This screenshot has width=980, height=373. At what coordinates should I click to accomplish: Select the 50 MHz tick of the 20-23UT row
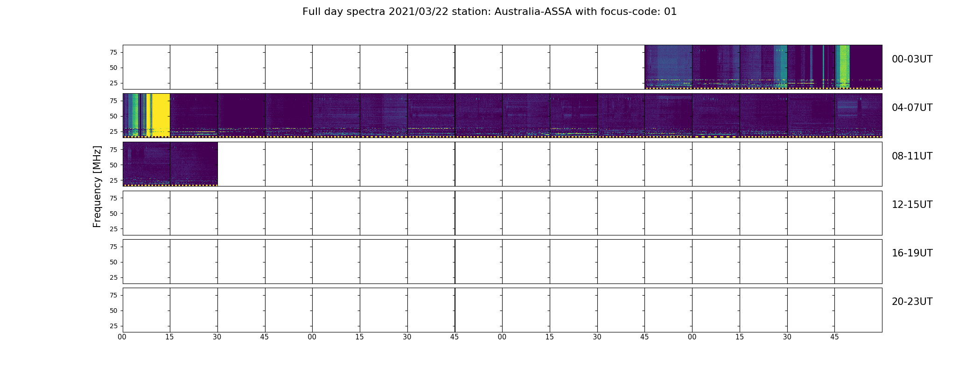[x=113, y=311]
